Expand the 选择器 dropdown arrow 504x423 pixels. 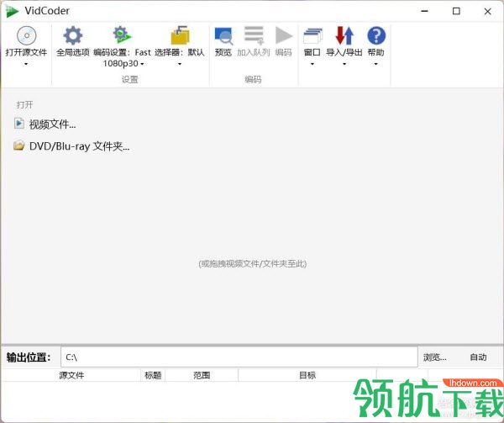(180, 64)
